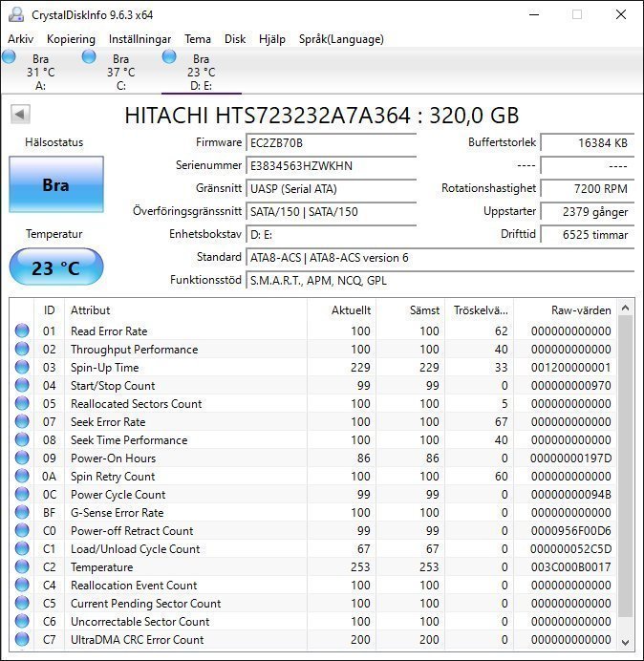Click the status orb for Seek Time Performance
The height and width of the screenshot is (661, 644).
click(22, 439)
